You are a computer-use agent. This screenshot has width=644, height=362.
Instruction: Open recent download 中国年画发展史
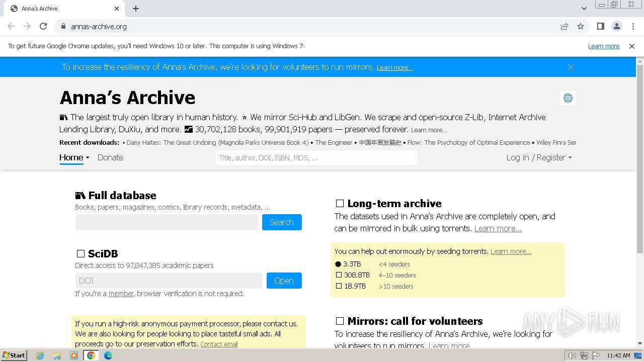point(380,142)
